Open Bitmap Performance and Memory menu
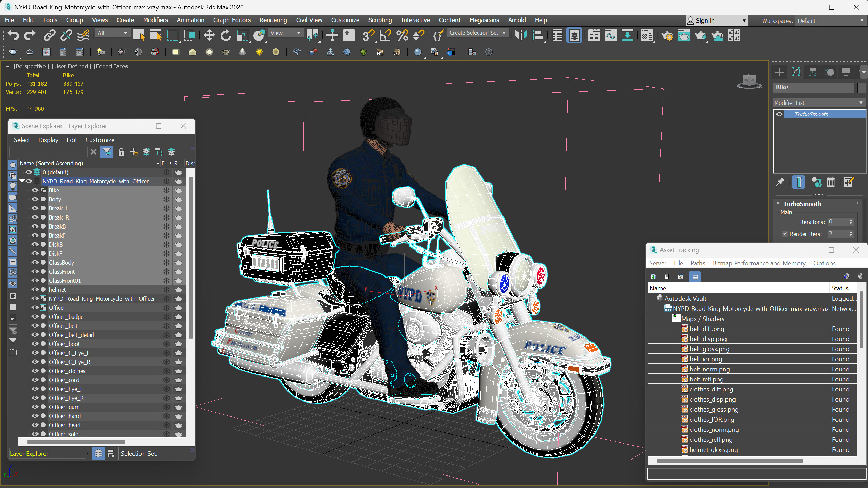868x488 pixels. coord(759,263)
